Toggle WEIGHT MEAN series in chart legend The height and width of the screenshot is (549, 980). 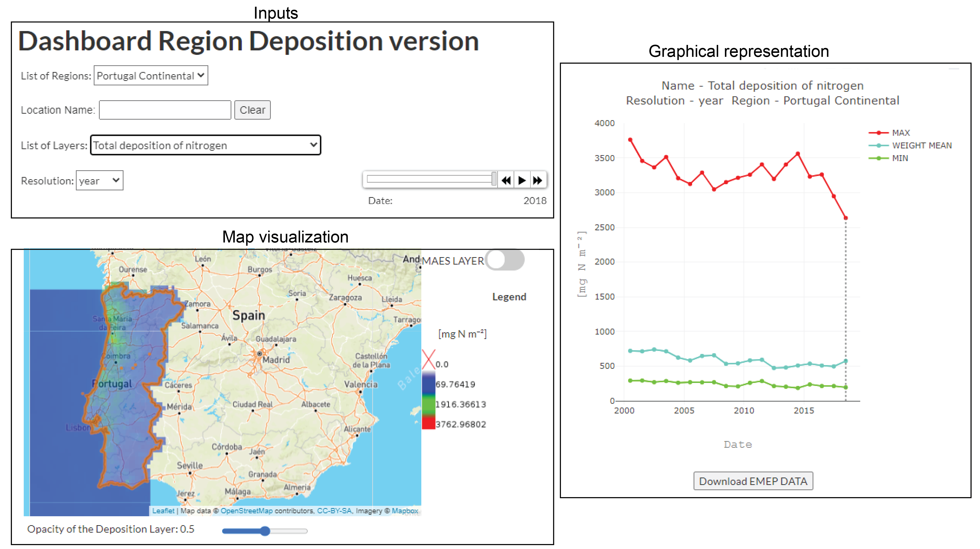[x=921, y=145]
